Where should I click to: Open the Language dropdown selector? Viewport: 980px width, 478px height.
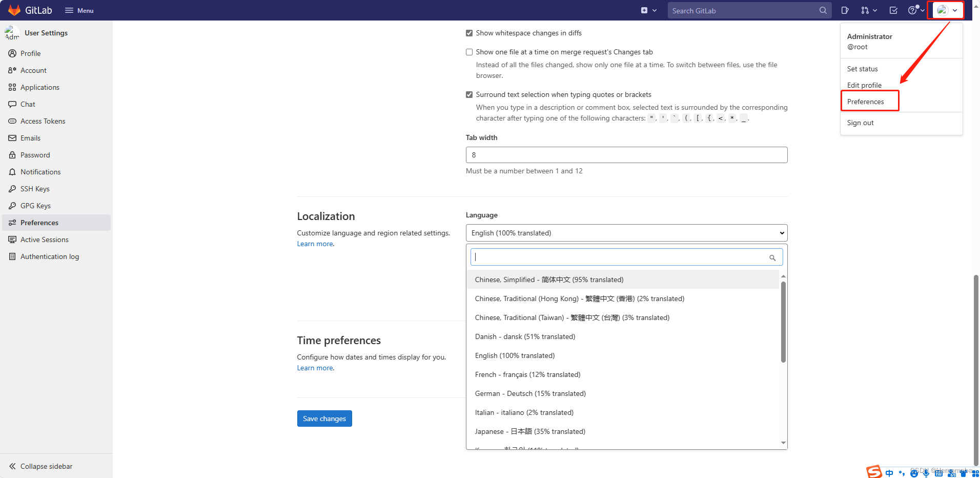(626, 233)
